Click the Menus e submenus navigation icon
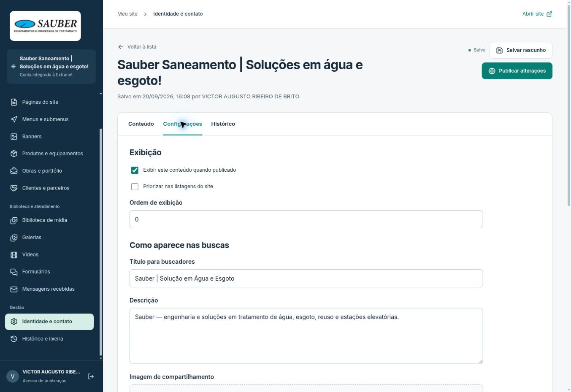The image size is (571, 392). coord(14,119)
